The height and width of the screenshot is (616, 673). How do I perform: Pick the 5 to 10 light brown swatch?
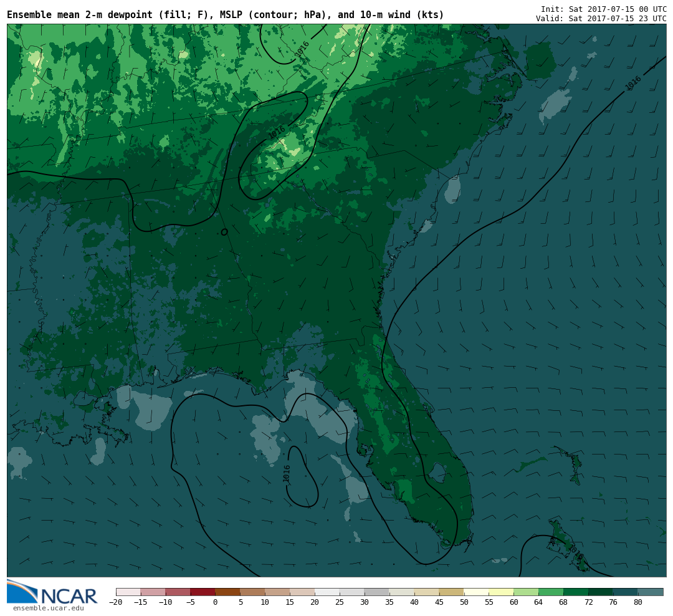pos(252,592)
